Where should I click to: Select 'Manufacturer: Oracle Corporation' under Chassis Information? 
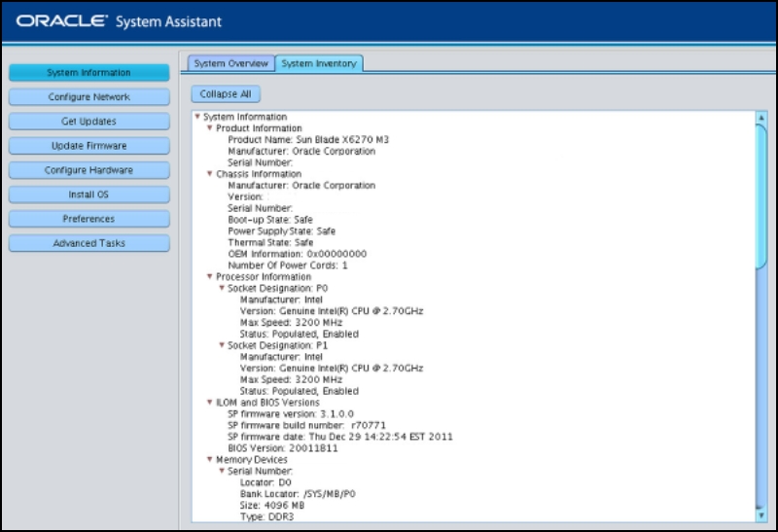[301, 185]
